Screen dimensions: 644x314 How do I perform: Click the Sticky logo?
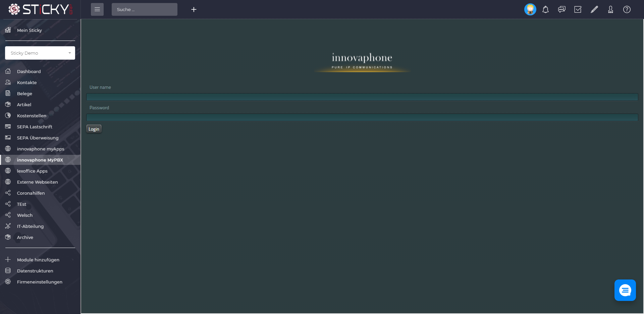coord(40,9)
